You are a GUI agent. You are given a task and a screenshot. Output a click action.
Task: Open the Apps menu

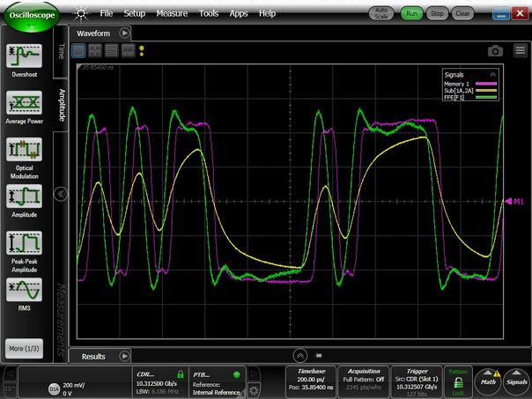point(239,13)
